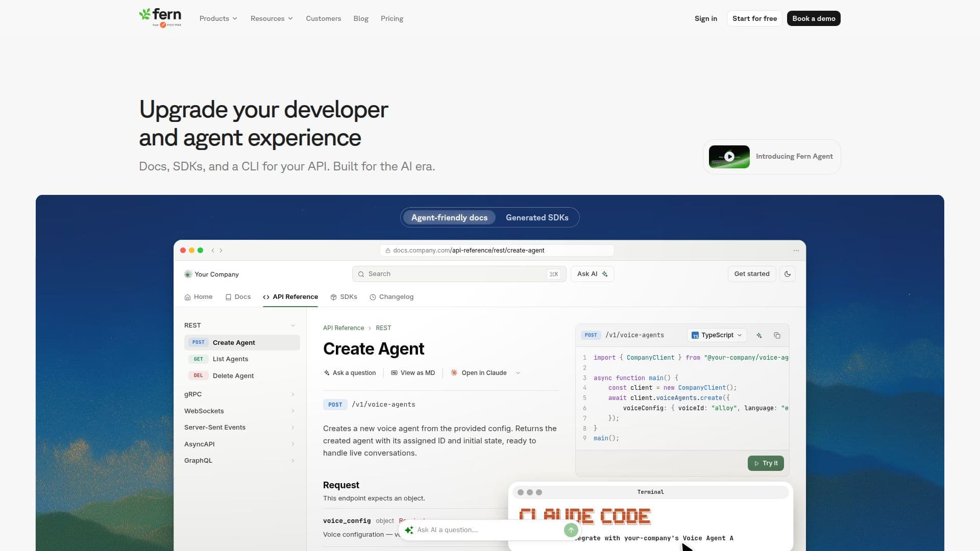Click the docs.company.com address bar
The height and width of the screenshot is (551, 980).
point(497,251)
